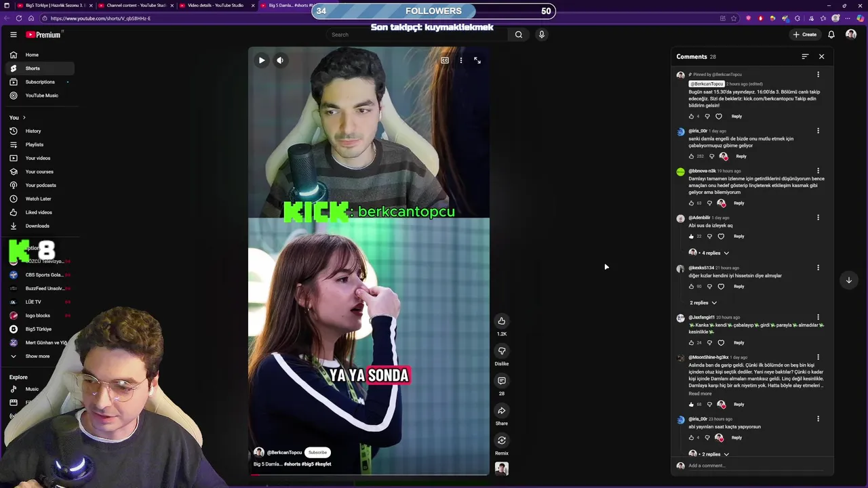Open the account avatar menu

point(851,35)
